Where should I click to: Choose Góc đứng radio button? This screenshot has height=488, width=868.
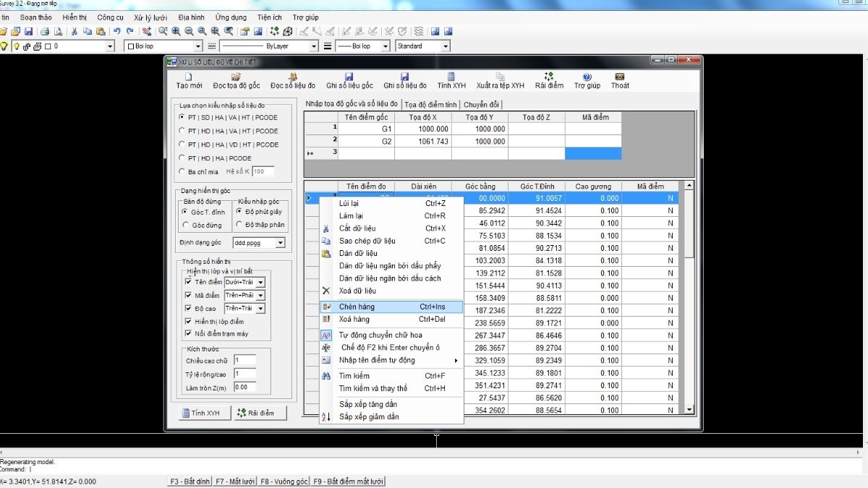(x=186, y=225)
